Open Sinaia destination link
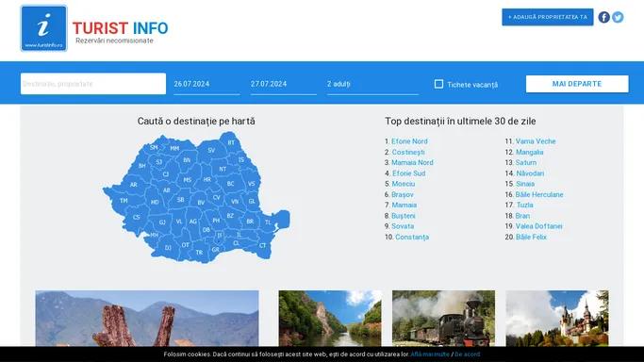The image size is (644, 362). point(525,184)
